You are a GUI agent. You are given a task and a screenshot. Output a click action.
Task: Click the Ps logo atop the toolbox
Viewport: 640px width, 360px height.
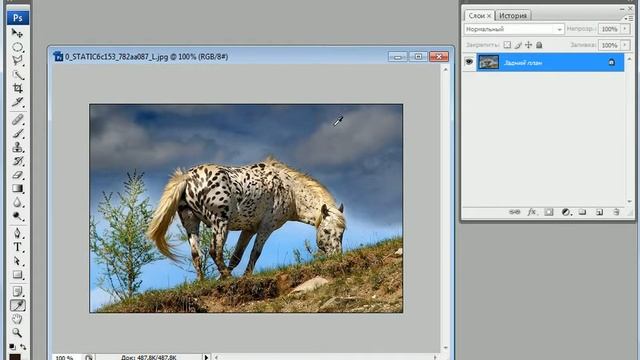[18, 18]
